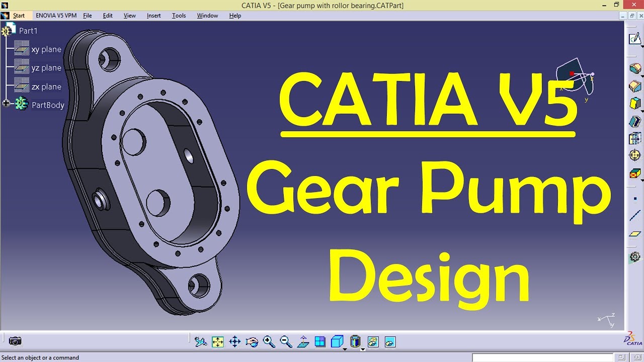Expand the Remove Face sub-toolbar arrow
Viewport: 644px width, 362px height.
[642, 181]
